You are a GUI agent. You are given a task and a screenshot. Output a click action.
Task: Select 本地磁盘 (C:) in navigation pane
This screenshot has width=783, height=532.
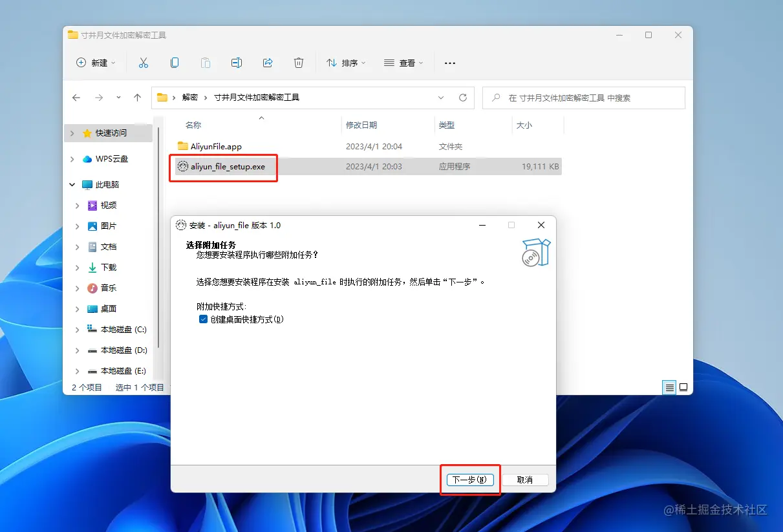pos(123,329)
